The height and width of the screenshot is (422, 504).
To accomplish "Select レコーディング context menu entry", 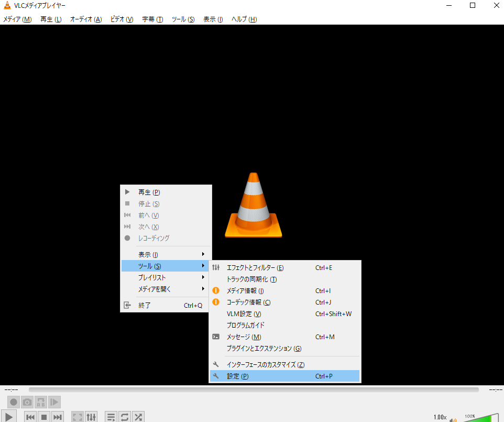I will tap(166, 239).
